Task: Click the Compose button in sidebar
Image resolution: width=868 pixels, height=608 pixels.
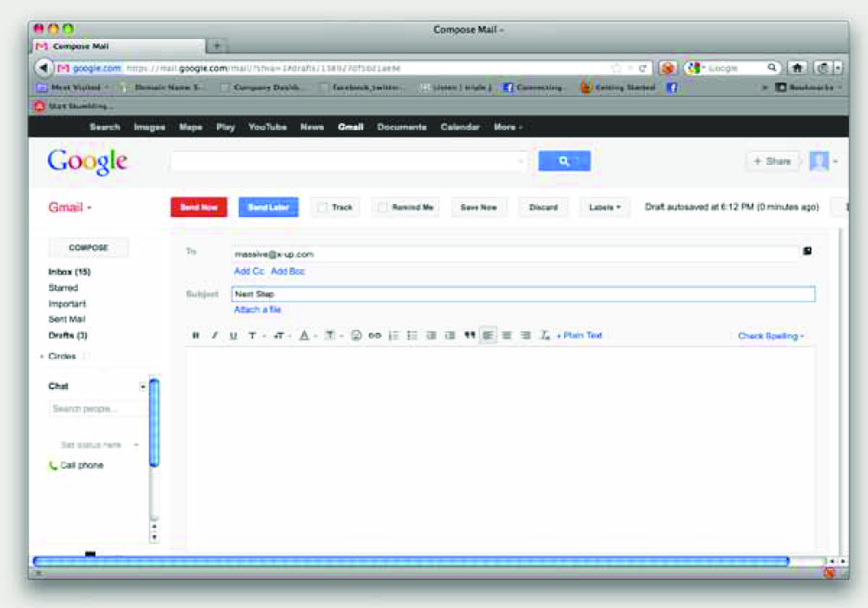Action: 89,248
